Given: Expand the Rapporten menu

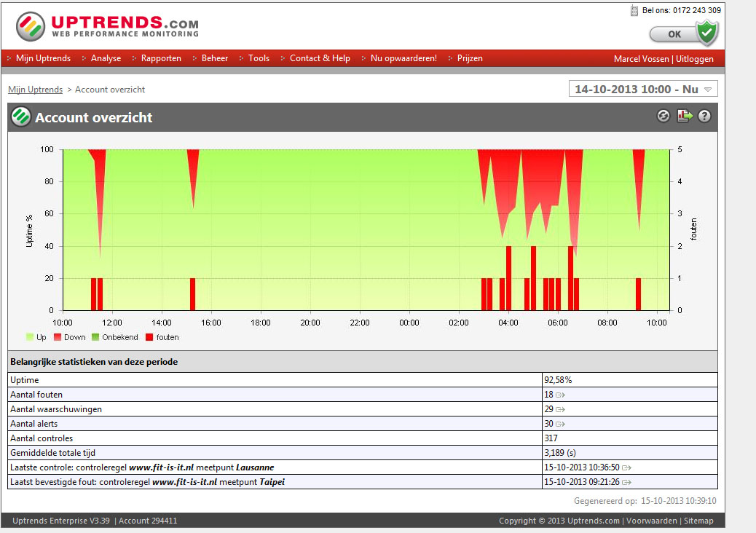Looking at the screenshot, I should pyautogui.click(x=161, y=58).
